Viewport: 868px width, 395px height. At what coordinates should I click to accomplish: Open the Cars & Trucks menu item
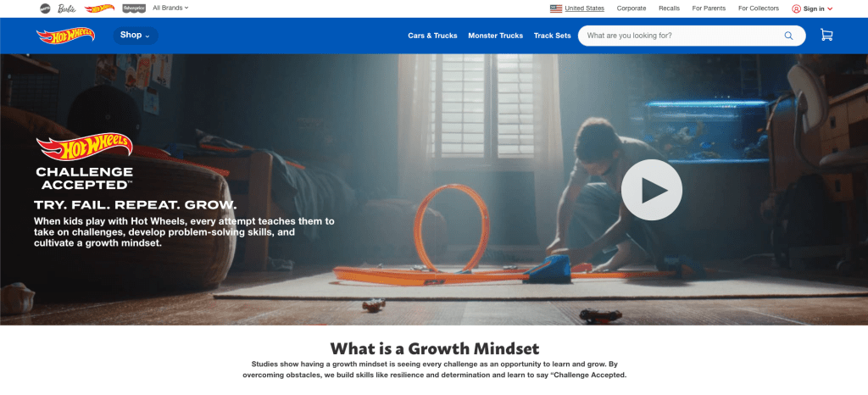coord(432,36)
